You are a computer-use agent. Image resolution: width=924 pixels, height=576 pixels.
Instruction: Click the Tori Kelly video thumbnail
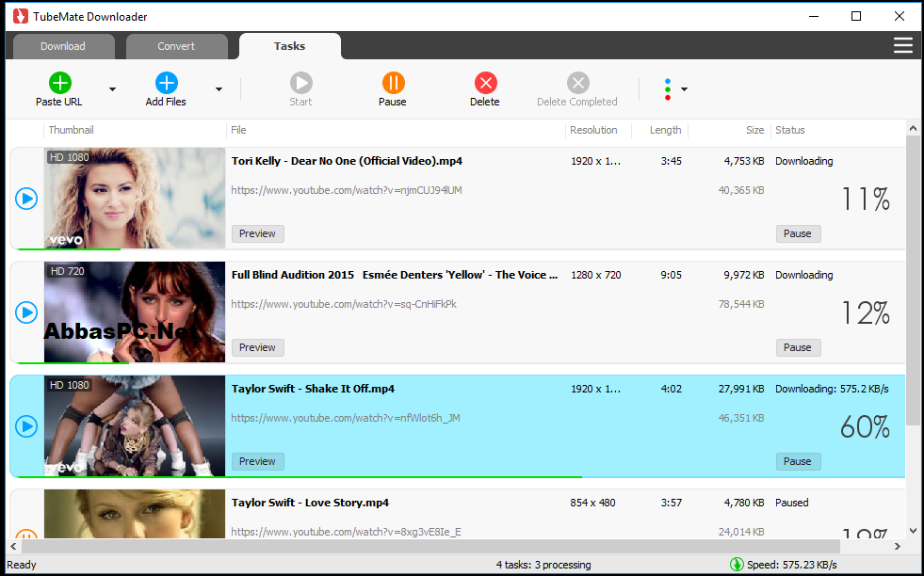pos(135,198)
